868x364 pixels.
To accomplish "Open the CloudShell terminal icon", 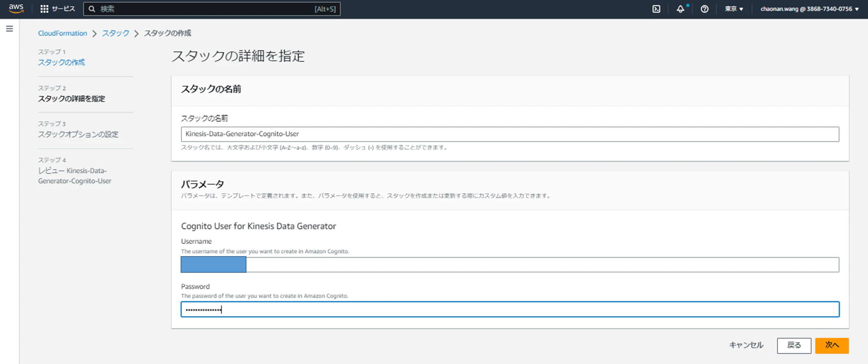I will pyautogui.click(x=656, y=9).
